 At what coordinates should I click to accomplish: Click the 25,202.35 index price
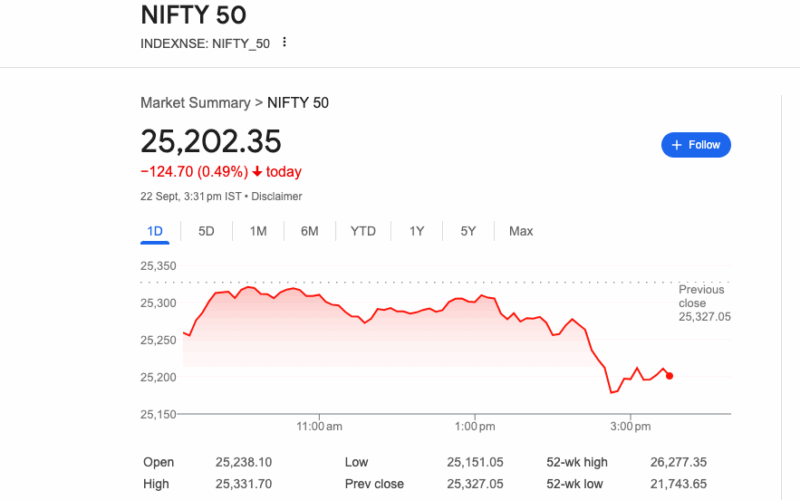click(x=211, y=141)
